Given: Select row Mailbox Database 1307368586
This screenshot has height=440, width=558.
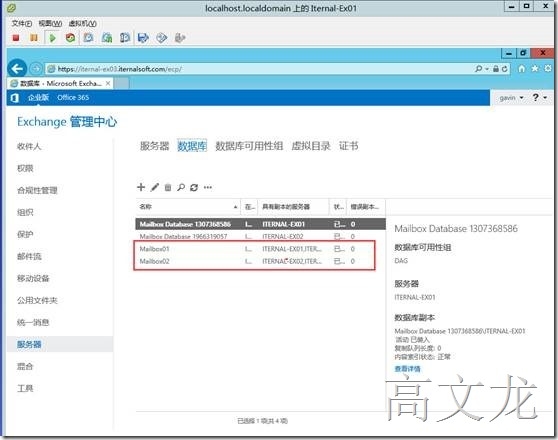Looking at the screenshot, I should click(x=260, y=224).
